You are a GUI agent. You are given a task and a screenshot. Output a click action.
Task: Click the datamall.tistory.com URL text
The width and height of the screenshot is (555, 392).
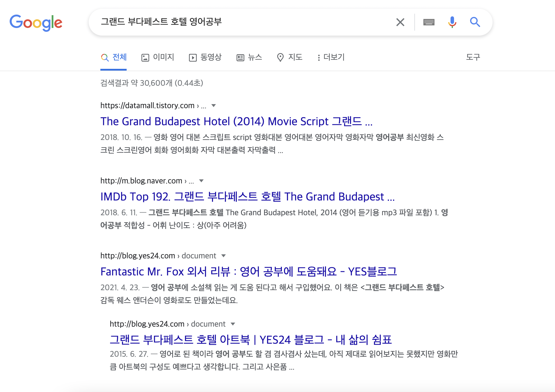point(147,106)
